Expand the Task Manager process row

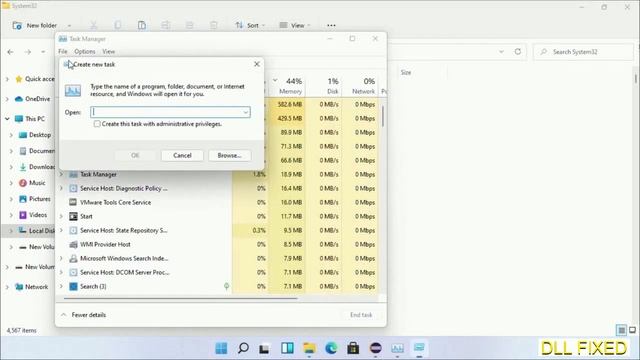point(61,174)
